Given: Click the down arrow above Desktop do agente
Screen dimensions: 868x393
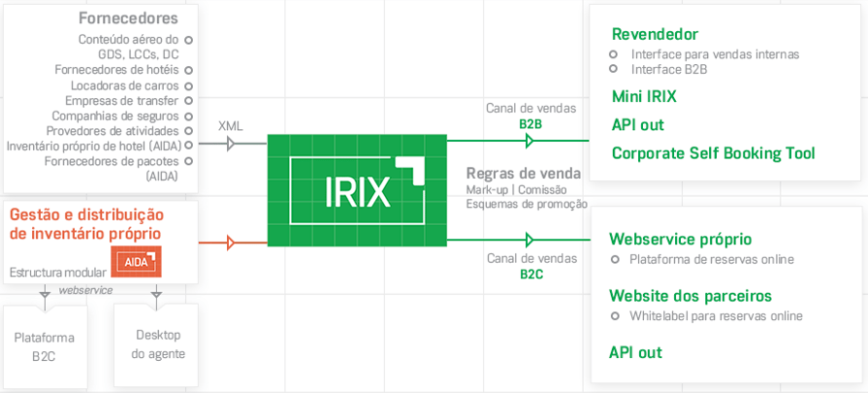Looking at the screenshot, I should pyautogui.click(x=155, y=294).
